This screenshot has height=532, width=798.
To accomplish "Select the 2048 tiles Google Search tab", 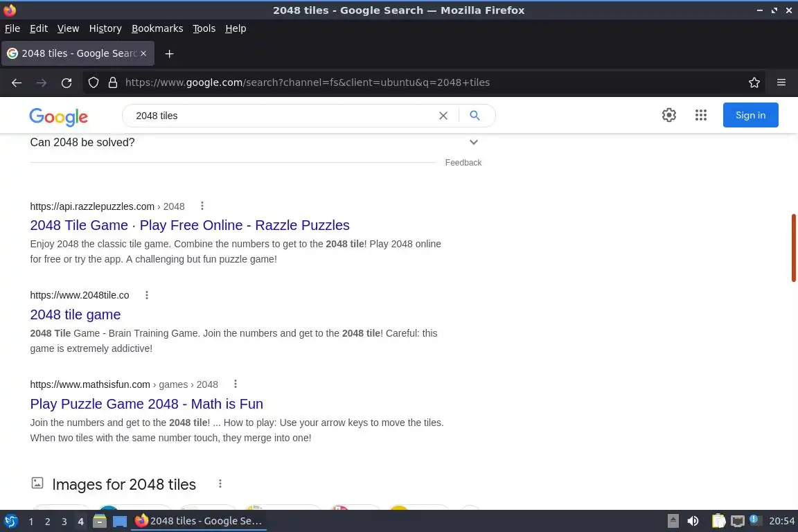I will click(x=78, y=53).
